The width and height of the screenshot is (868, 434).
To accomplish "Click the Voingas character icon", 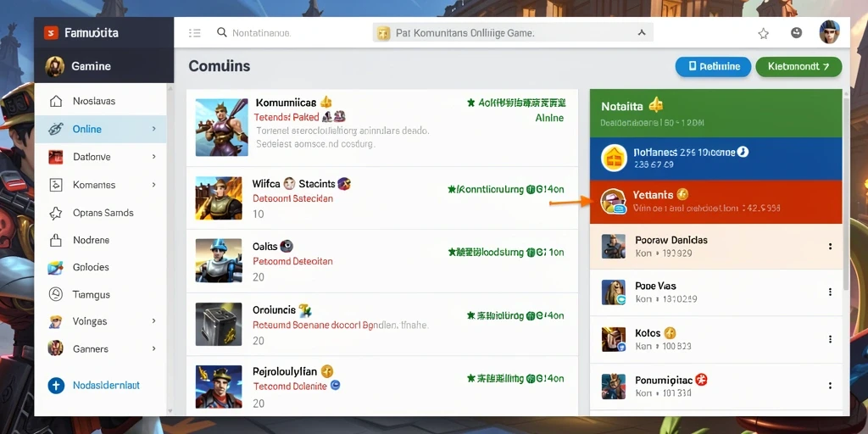I will pos(56,321).
